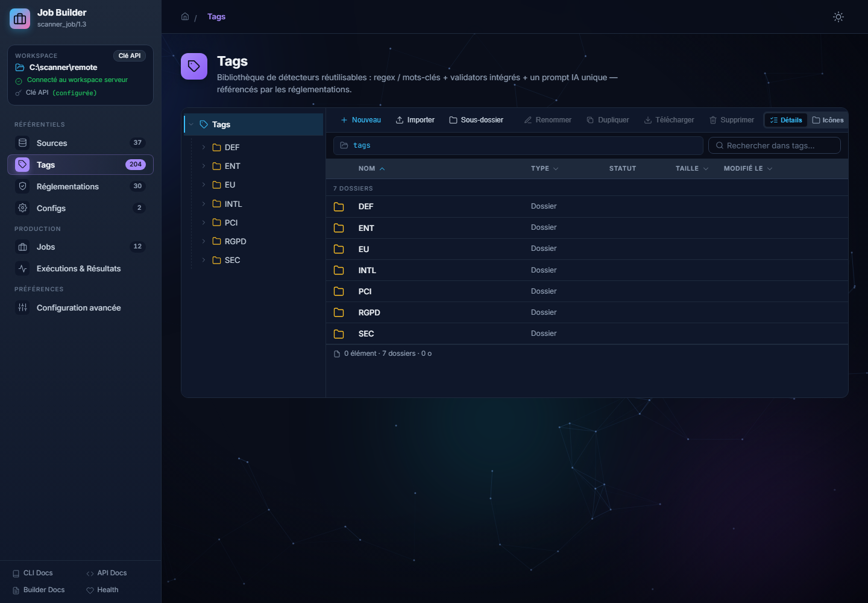
Task: Click the Réglementations shield icon
Action: [x=22, y=186]
